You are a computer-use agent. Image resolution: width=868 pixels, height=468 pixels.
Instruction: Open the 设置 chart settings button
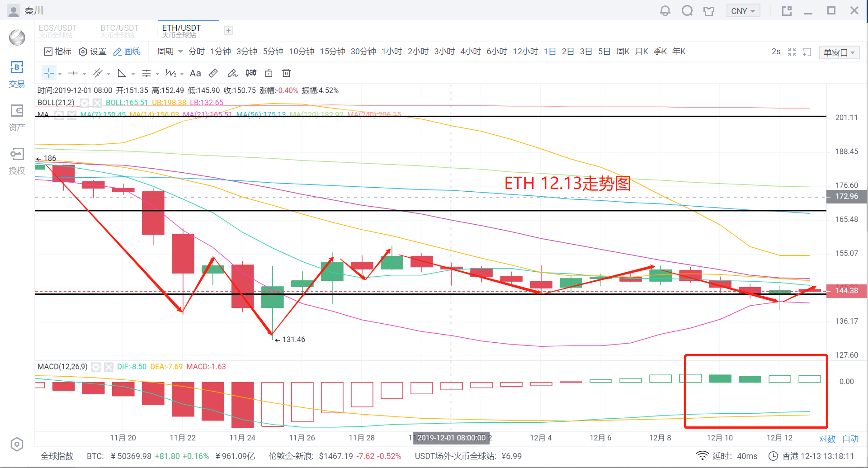pyautogui.click(x=93, y=52)
